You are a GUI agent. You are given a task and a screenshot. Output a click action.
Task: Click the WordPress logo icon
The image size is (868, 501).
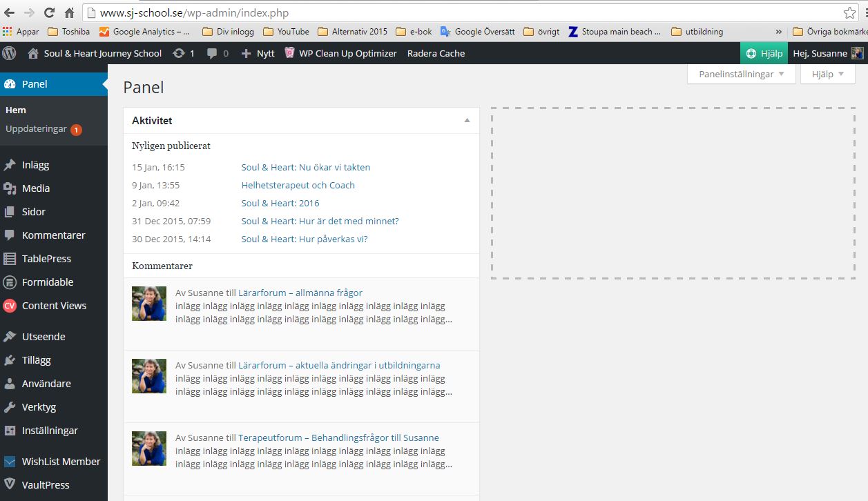[x=9, y=53]
